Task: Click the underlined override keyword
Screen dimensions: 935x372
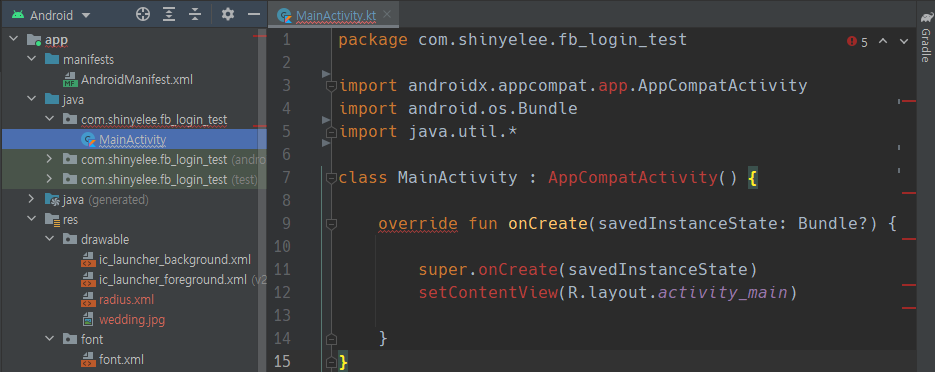Action: (418, 224)
